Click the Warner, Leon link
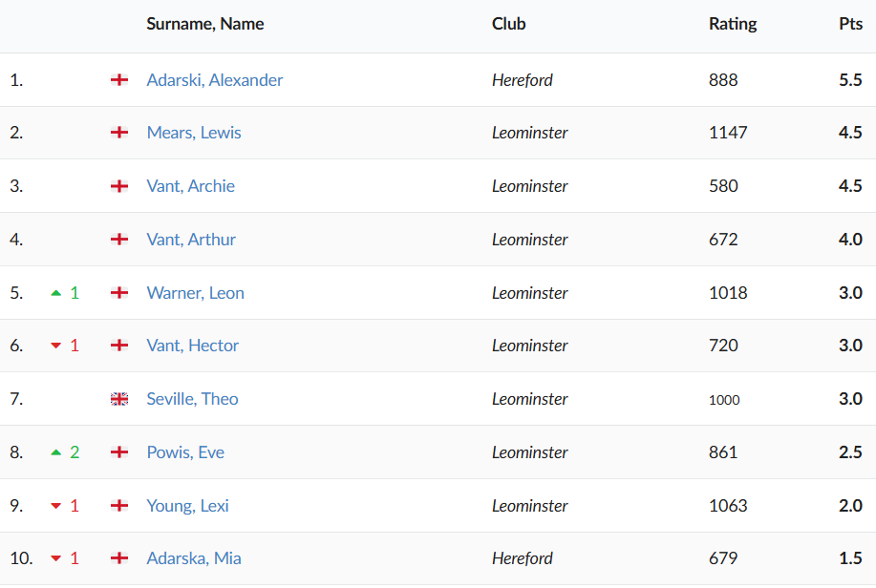 tap(196, 293)
